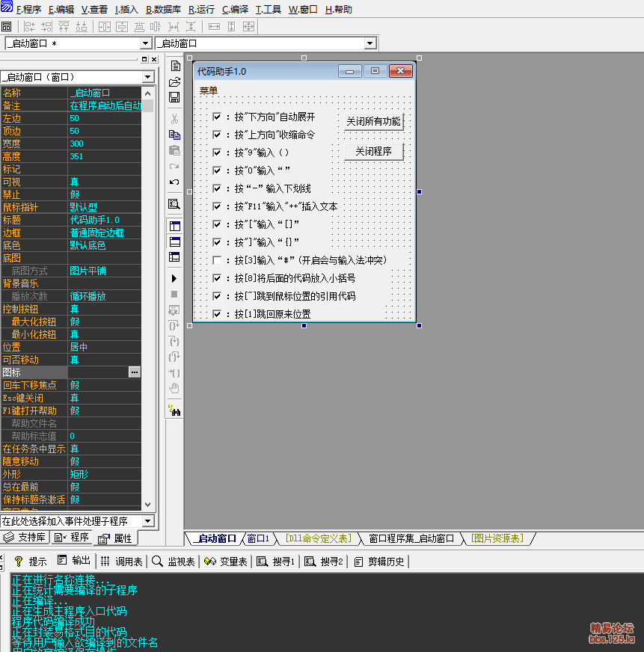Click the Find magnifier icon in vertical toolbar
This screenshot has height=652, width=644.
(x=175, y=204)
